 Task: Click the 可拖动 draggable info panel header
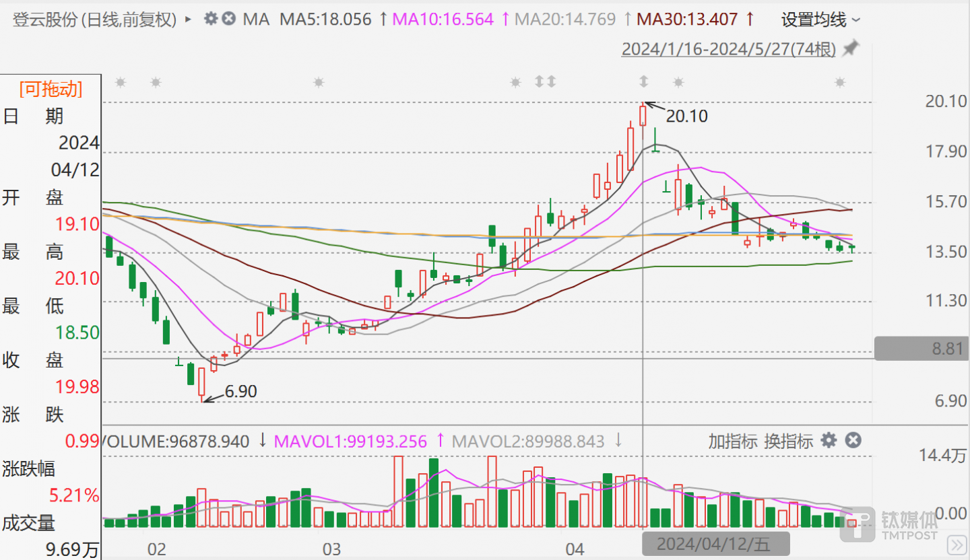[51, 89]
